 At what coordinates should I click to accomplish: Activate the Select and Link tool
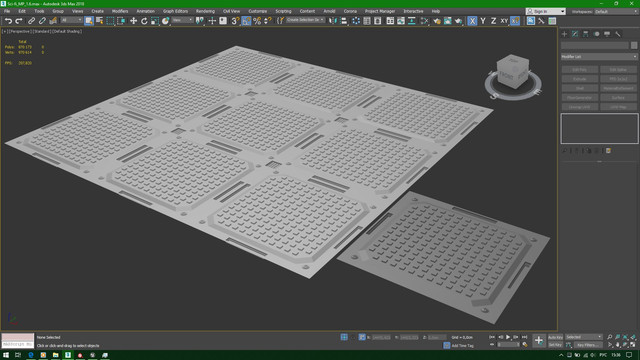31,21
